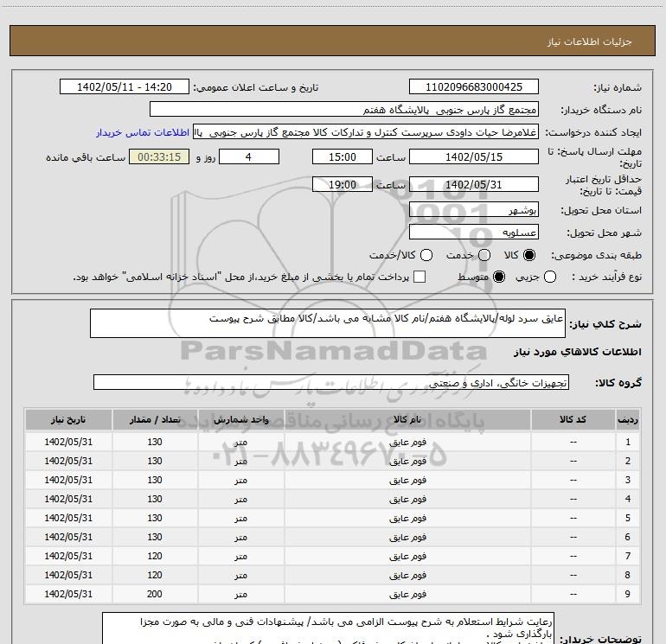The width and height of the screenshot is (666, 644).
Task: Click the need number field 1102096683000425
Action: click(474, 87)
